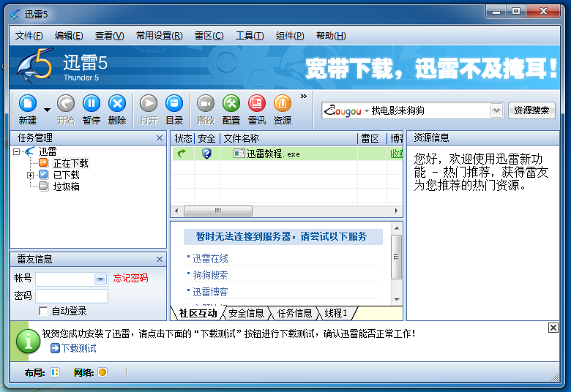Open the 常用设置(R) menu
Image resolution: width=571 pixels, height=392 pixels.
159,36
